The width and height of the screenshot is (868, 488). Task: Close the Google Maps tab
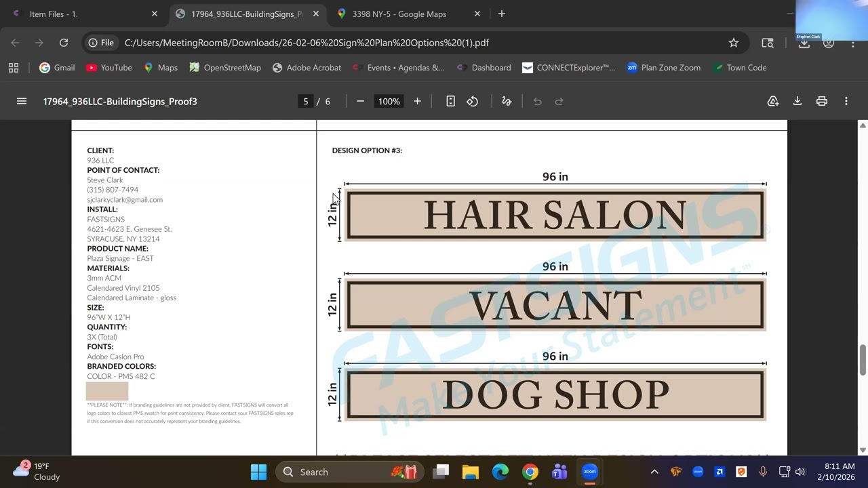(x=477, y=14)
